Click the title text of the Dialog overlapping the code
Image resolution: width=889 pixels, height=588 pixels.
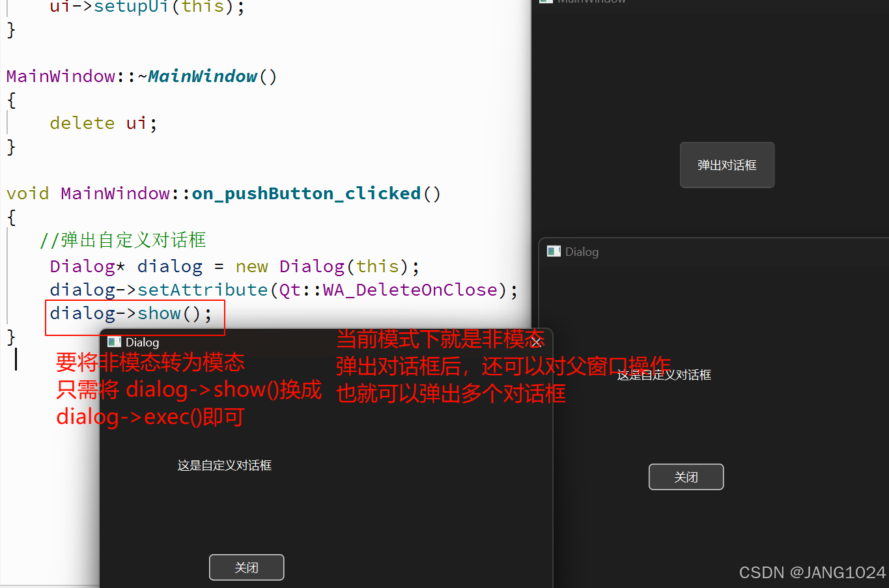(x=142, y=343)
